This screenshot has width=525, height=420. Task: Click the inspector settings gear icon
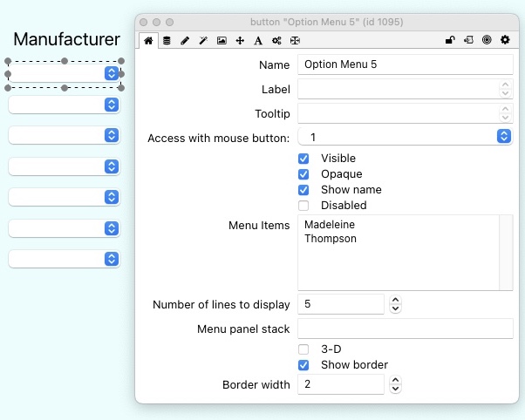(x=504, y=40)
